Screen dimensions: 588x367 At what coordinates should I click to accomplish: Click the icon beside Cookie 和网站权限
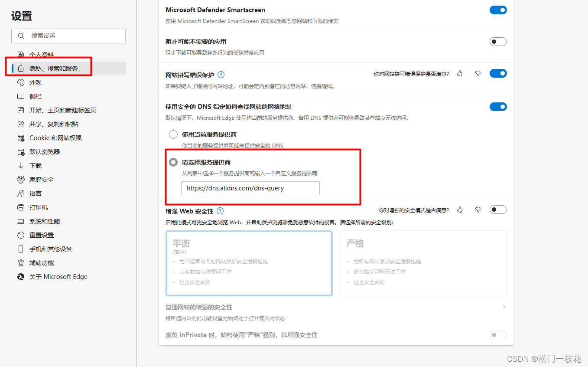[21, 138]
